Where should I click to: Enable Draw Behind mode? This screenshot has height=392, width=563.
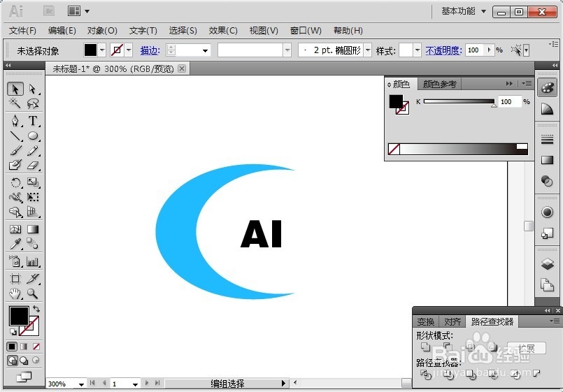tap(24, 360)
